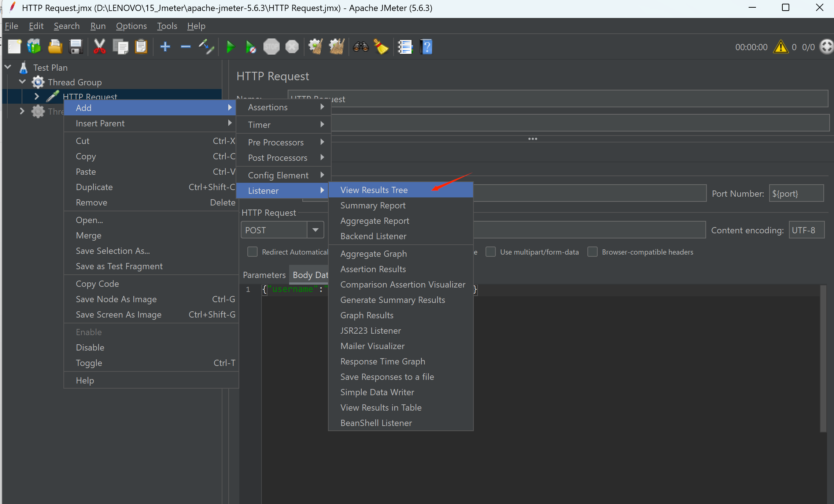Expand the Assertions submenu
The width and height of the screenshot is (834, 504).
(284, 107)
